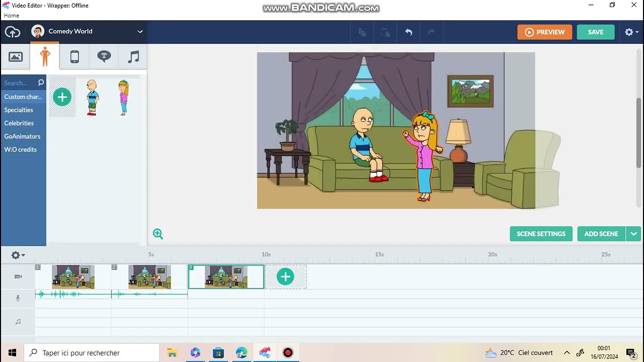Viewport: 644px width, 362px height.
Task: Click the vertical scrollbar on right
Action: coord(639,133)
